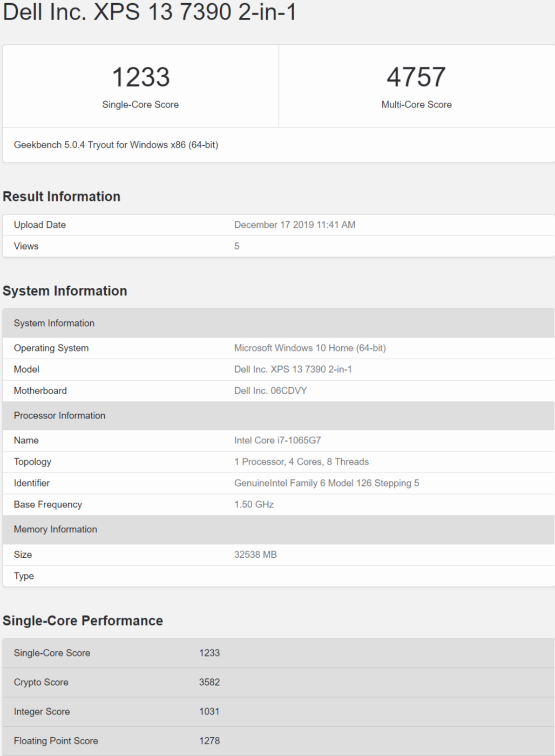
Task: Open the Result Information section heading
Action: 62,197
